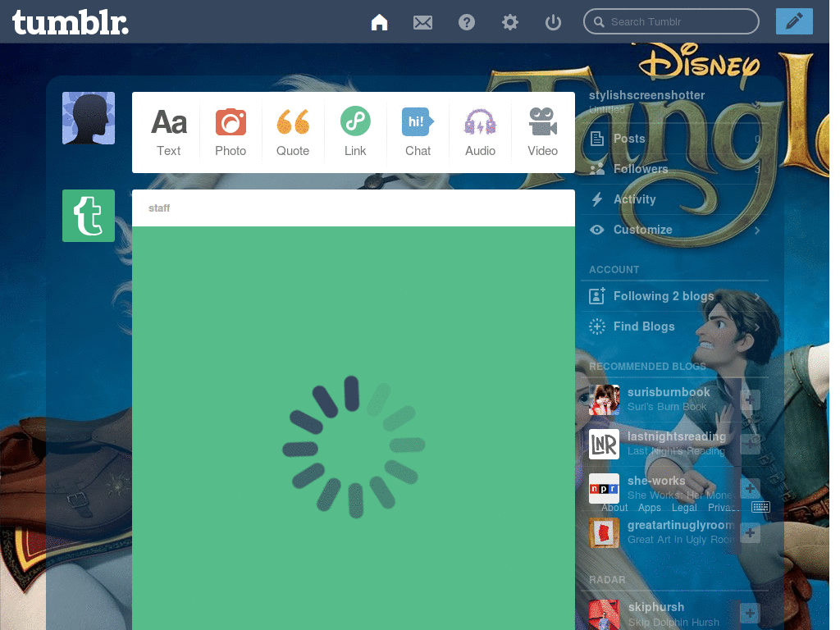Focus the Search Tumblr field

[x=671, y=21]
